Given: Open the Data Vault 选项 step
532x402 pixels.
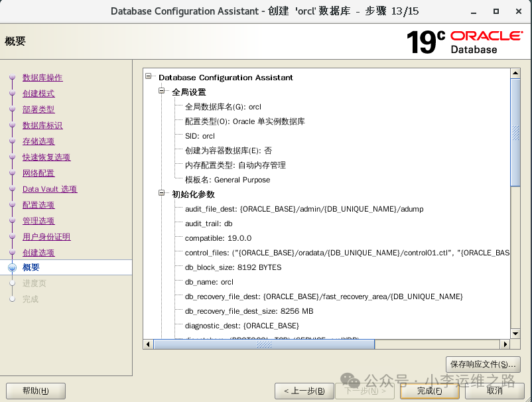Looking at the screenshot, I should [x=50, y=189].
